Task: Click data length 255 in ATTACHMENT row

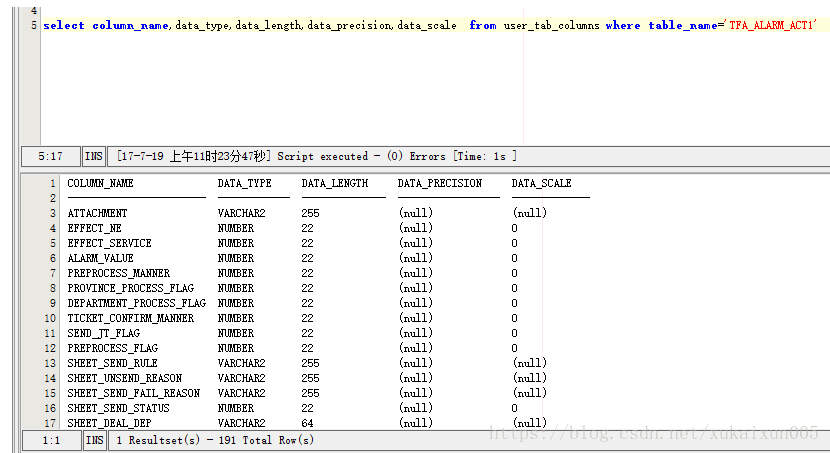Action: pos(310,213)
